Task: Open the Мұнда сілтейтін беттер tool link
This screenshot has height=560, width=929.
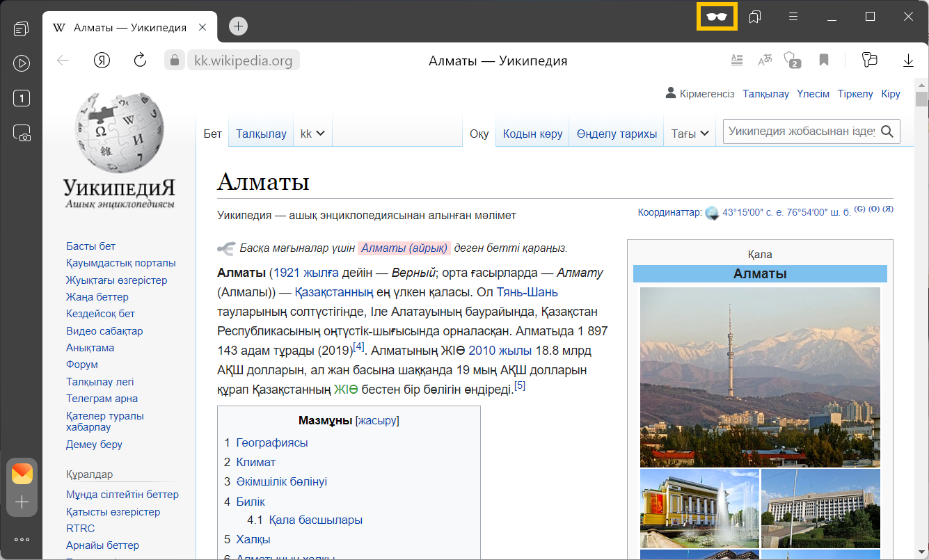Action: [x=122, y=495]
